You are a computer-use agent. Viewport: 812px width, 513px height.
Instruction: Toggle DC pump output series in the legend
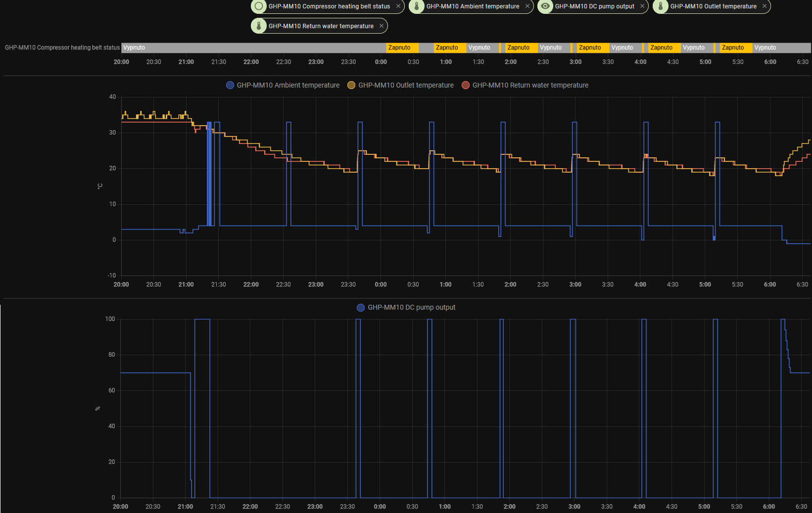click(406, 307)
